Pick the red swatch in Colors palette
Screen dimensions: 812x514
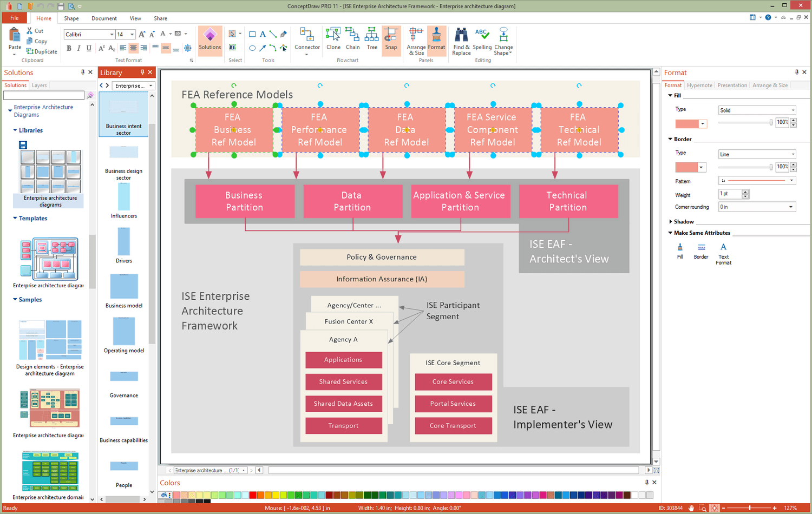click(253, 495)
